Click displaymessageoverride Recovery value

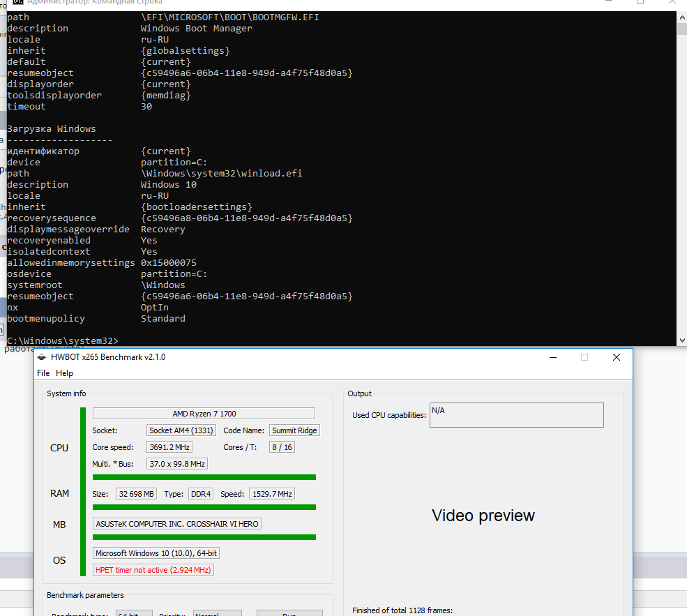(x=163, y=229)
